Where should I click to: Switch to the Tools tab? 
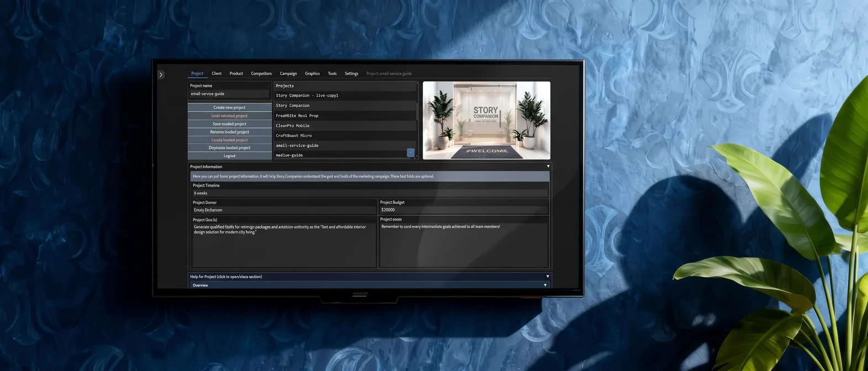(x=332, y=73)
